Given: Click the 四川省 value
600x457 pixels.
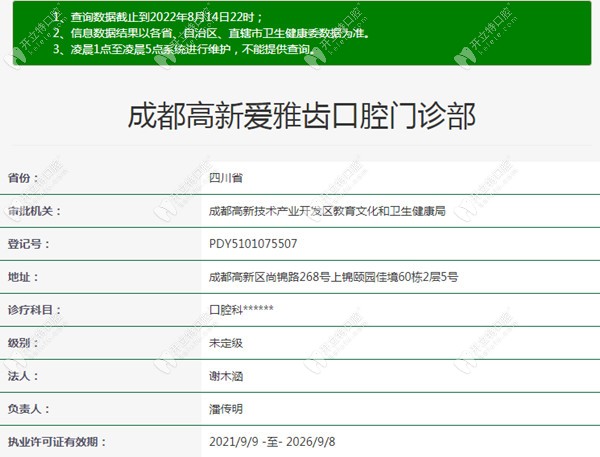Looking at the screenshot, I should [x=226, y=178].
